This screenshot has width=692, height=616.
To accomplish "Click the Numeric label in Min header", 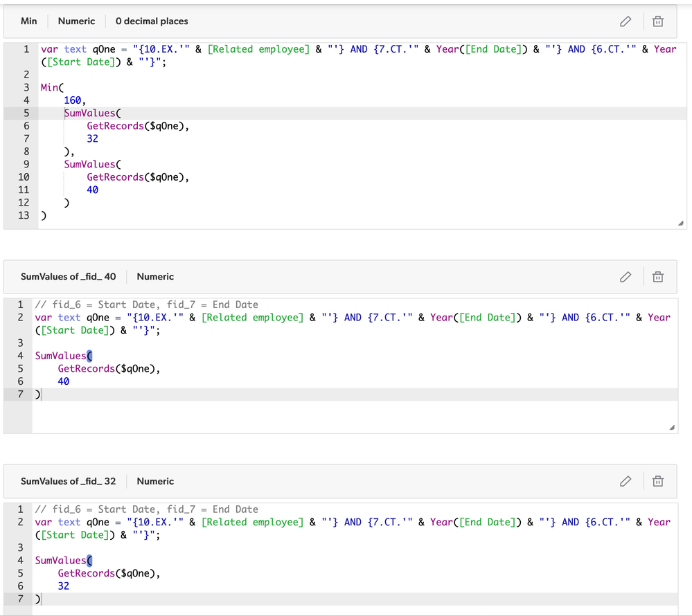I will (76, 21).
